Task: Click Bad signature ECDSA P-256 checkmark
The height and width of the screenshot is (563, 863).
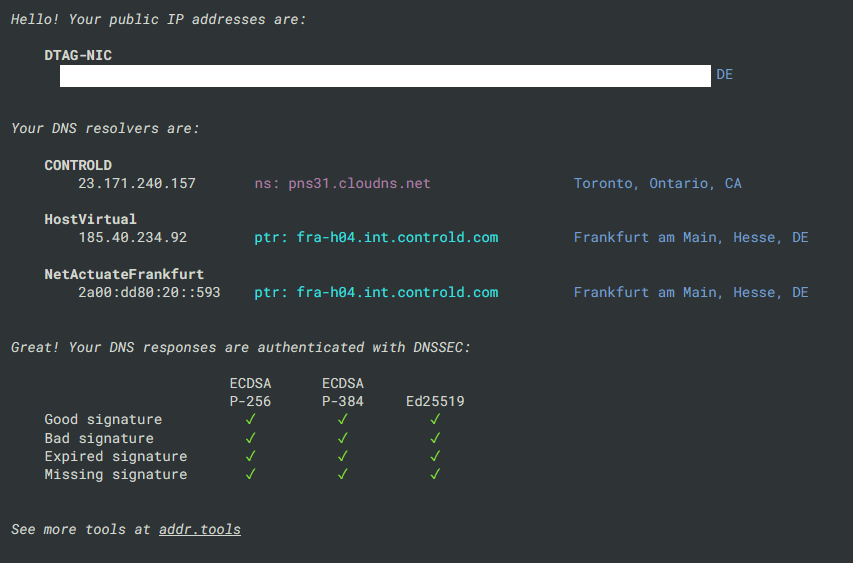Action: [250, 438]
